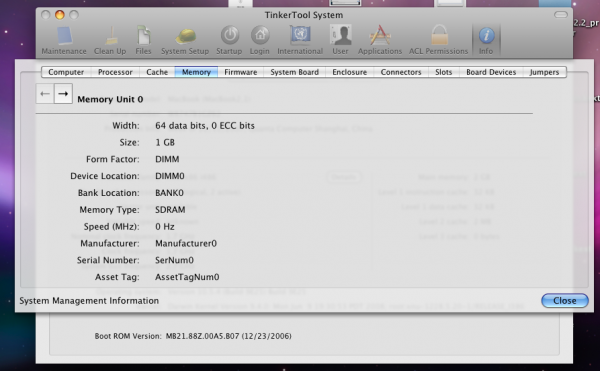
Task: Select the 'Manufacturer0' value text
Action: [186, 243]
